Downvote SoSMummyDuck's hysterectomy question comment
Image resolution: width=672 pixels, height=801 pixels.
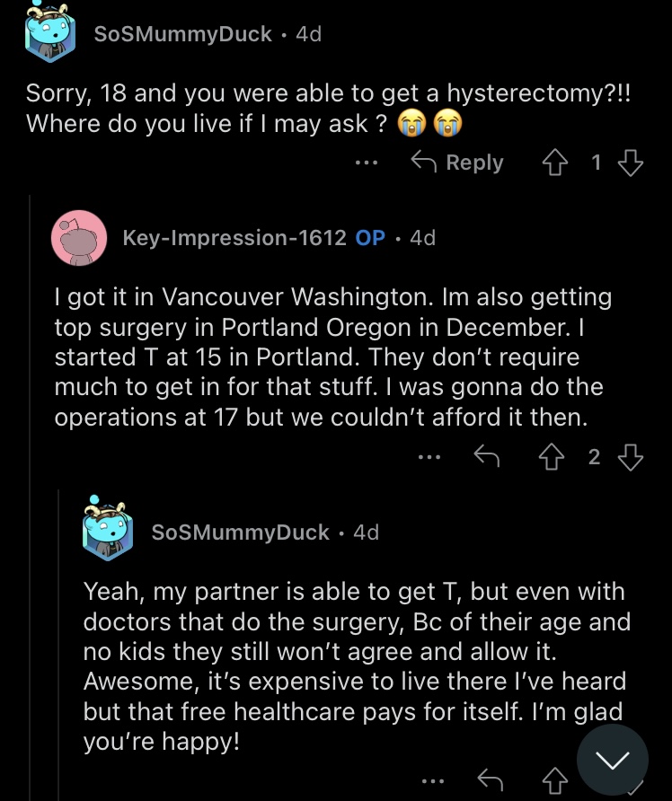tap(630, 163)
